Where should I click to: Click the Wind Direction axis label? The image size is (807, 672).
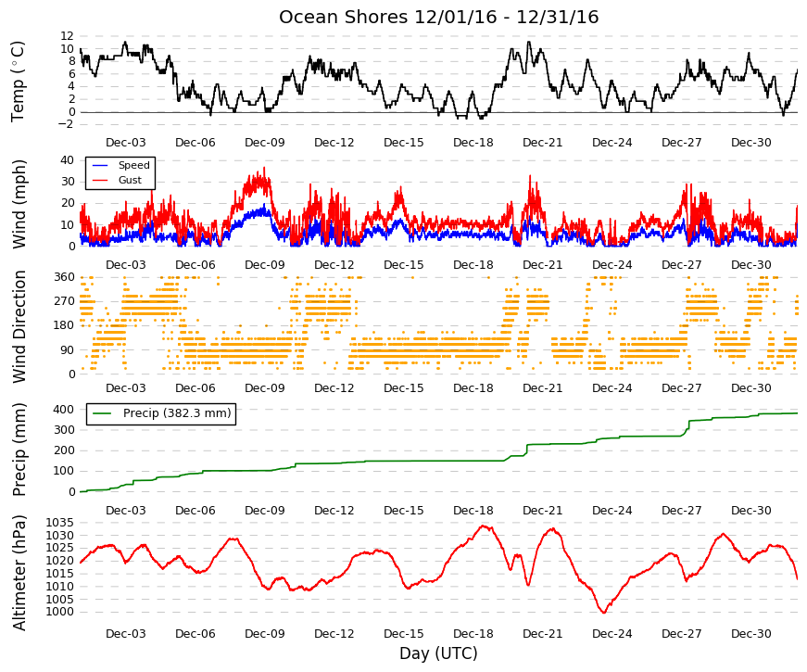[x=19, y=326]
